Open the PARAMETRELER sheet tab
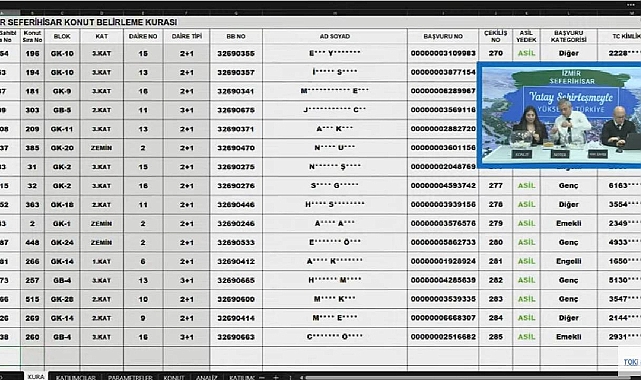Viewport: 641px width, 380px height. coord(130,377)
